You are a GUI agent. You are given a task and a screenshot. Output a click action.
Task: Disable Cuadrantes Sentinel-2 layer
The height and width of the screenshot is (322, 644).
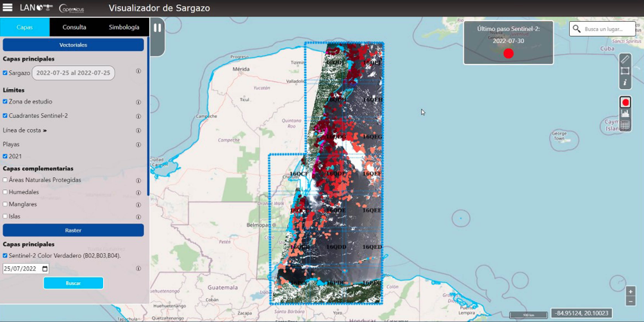5,116
